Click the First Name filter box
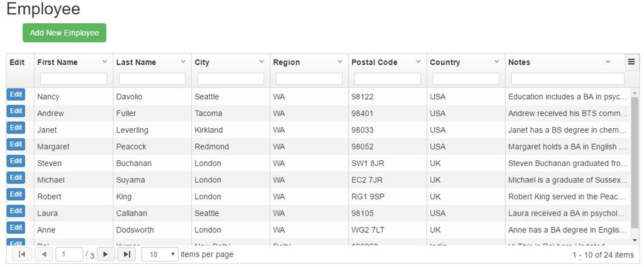Viewport: 644px width, 267px height. coord(74,79)
